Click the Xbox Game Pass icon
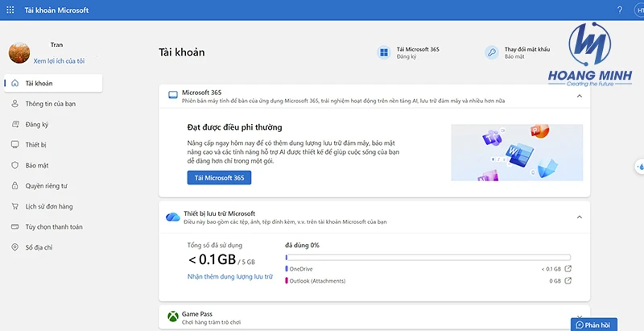The width and height of the screenshot is (644, 331). click(173, 317)
